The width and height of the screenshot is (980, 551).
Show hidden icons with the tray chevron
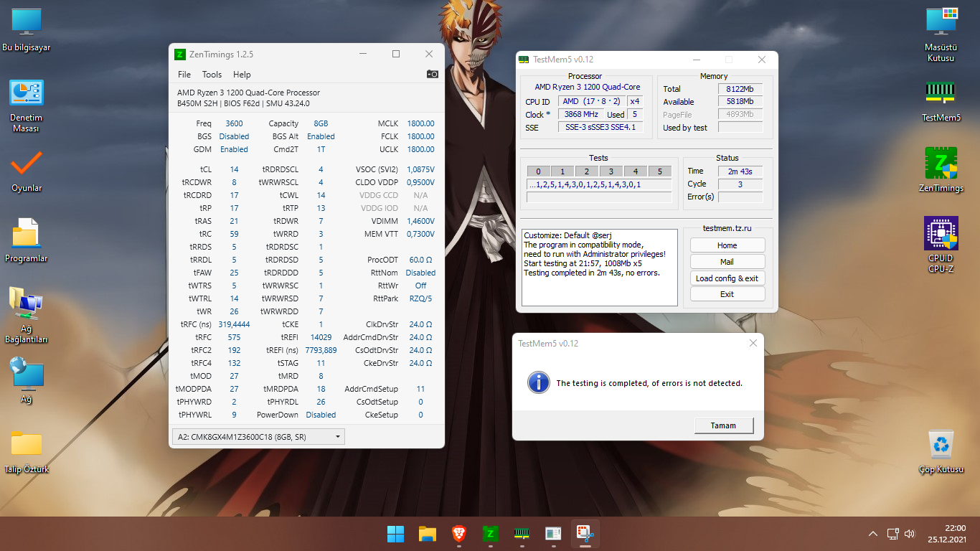tap(873, 534)
